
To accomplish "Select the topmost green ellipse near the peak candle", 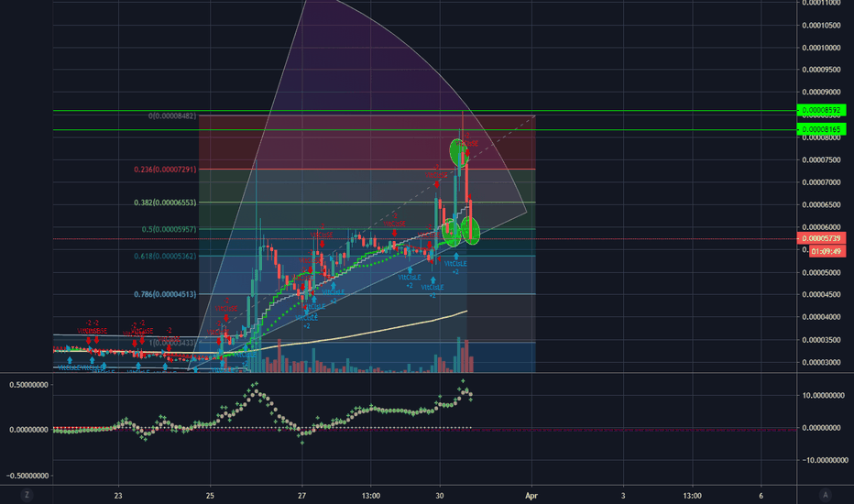I will (457, 152).
